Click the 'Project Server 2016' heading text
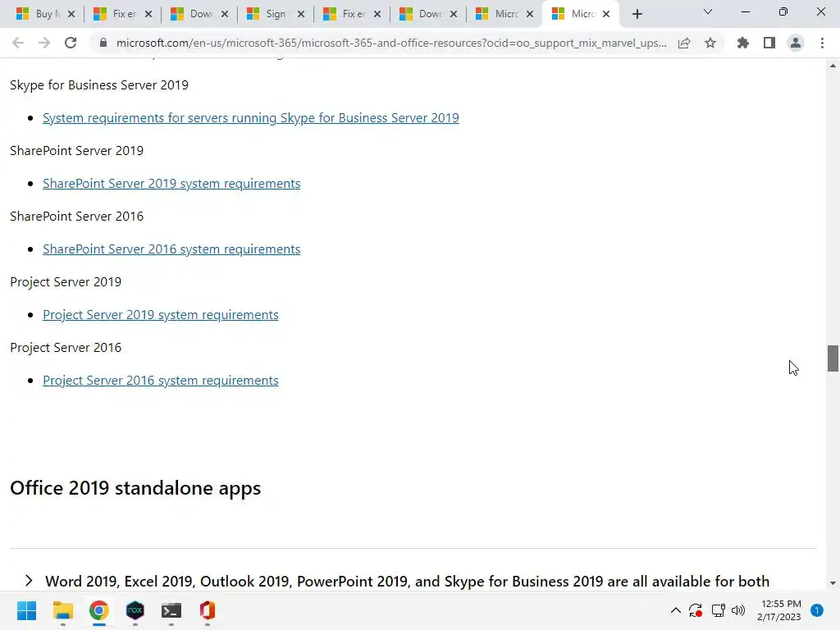This screenshot has width=840, height=630. (66, 348)
